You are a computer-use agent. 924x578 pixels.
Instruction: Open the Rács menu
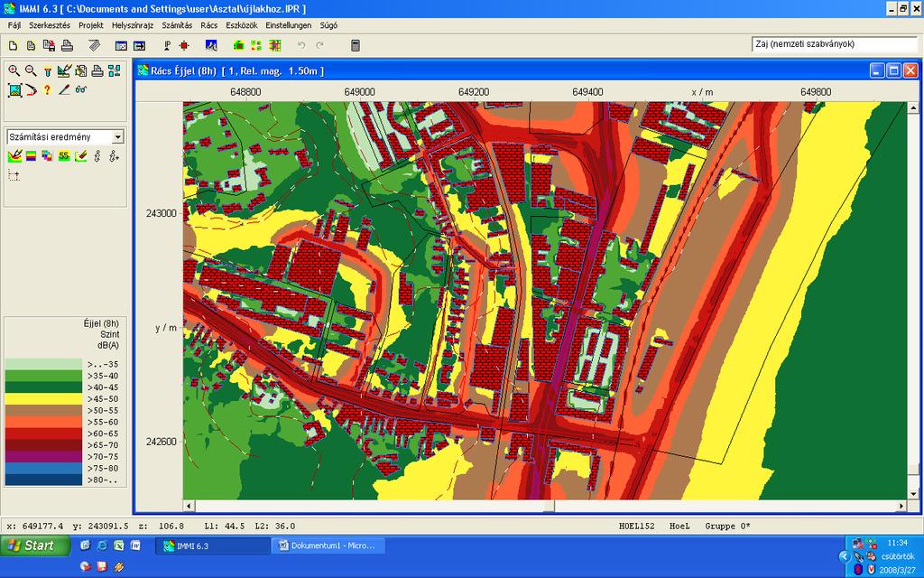(208, 25)
